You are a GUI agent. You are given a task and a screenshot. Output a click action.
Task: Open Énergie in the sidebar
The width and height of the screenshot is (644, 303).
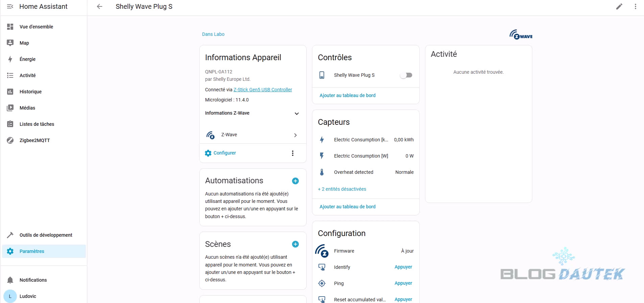click(x=27, y=59)
